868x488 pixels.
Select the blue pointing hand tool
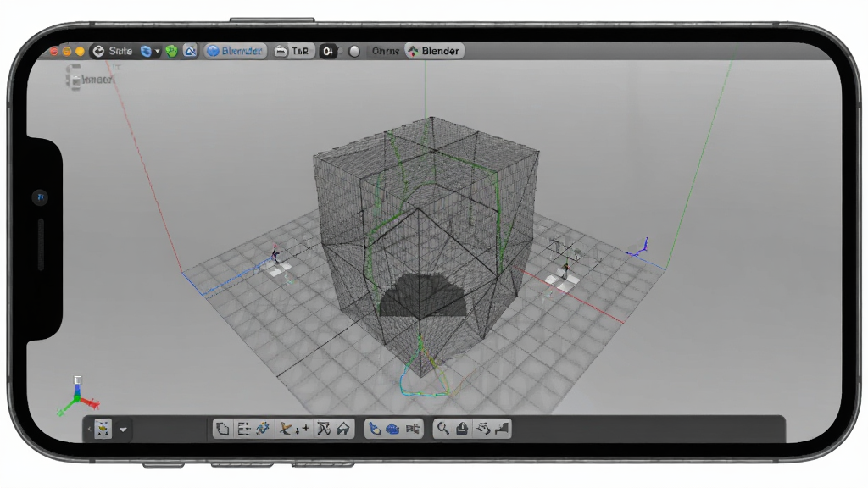pos(375,429)
